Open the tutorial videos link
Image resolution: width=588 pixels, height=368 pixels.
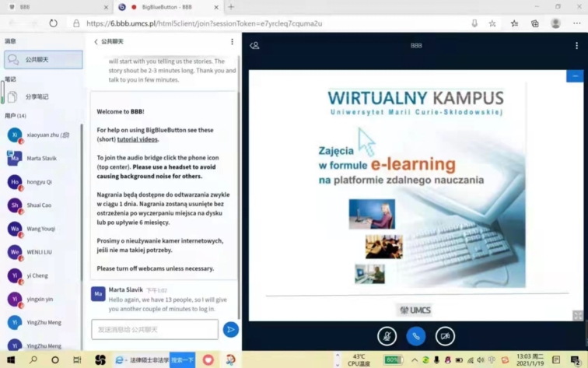click(137, 139)
